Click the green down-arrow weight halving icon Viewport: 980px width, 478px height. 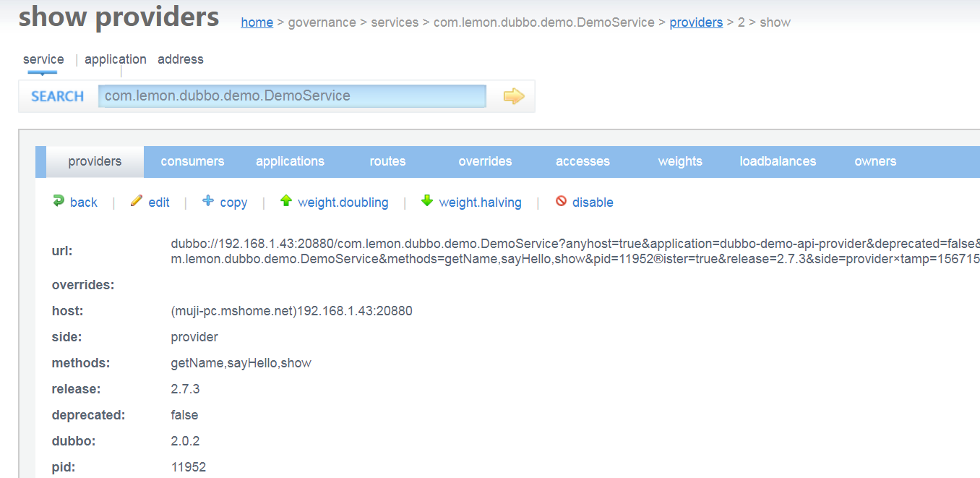pos(427,201)
